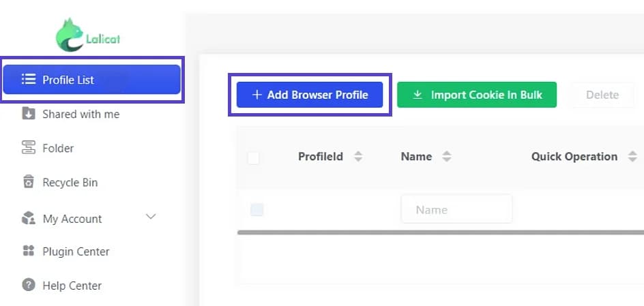The image size is (644, 306).
Task: Click the Profile List list icon
Action: coord(29,79)
